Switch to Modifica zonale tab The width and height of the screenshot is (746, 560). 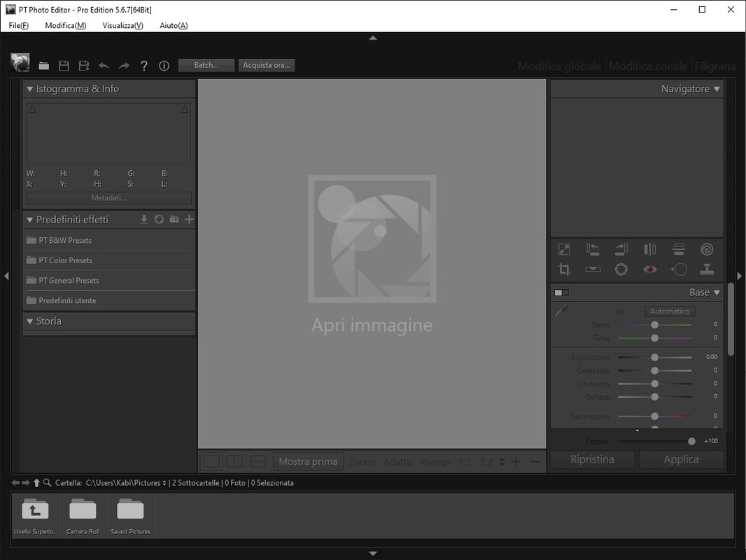tap(648, 66)
